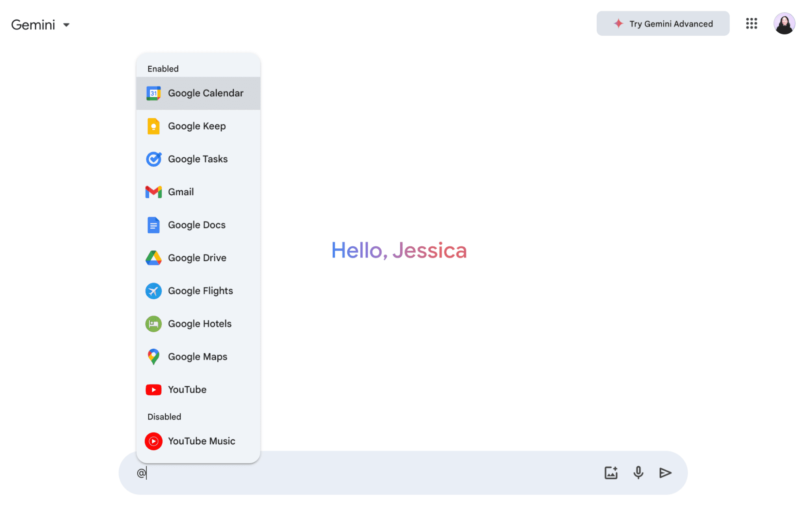Pick Gmail from the extensions list
812x513 pixels.
pyautogui.click(x=198, y=192)
